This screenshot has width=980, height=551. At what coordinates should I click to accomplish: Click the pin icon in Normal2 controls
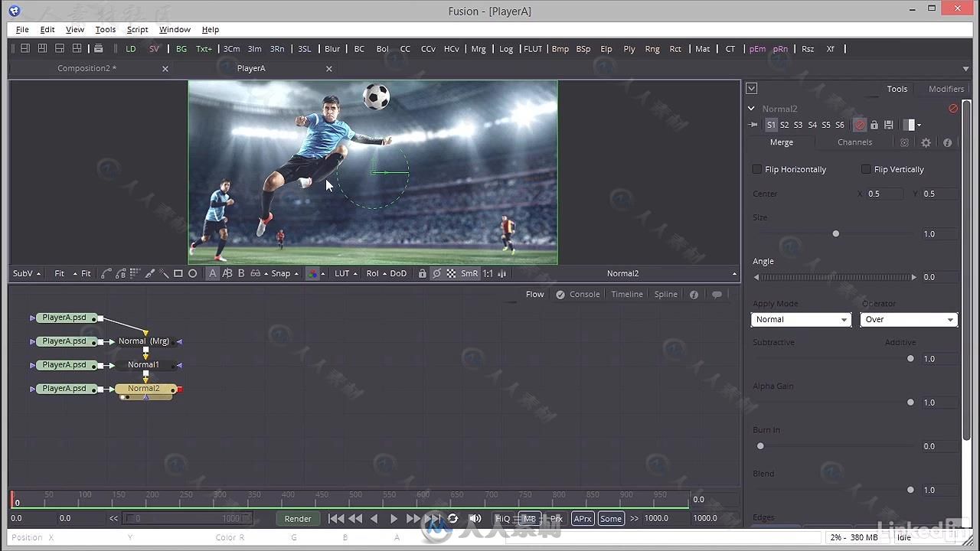(x=753, y=125)
